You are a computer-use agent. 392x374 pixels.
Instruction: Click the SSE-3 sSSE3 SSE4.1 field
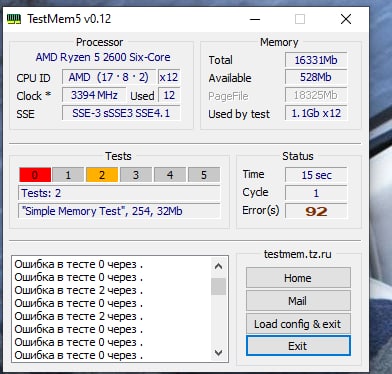tap(121, 113)
